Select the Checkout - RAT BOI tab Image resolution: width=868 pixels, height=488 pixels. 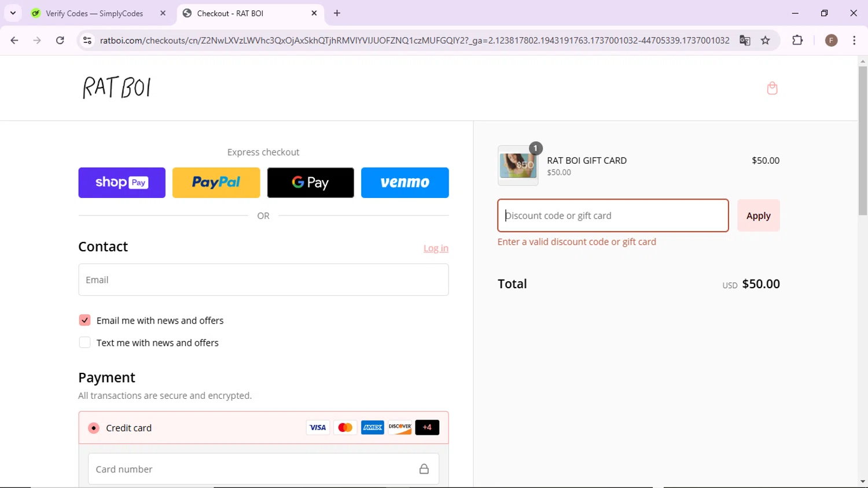point(230,13)
